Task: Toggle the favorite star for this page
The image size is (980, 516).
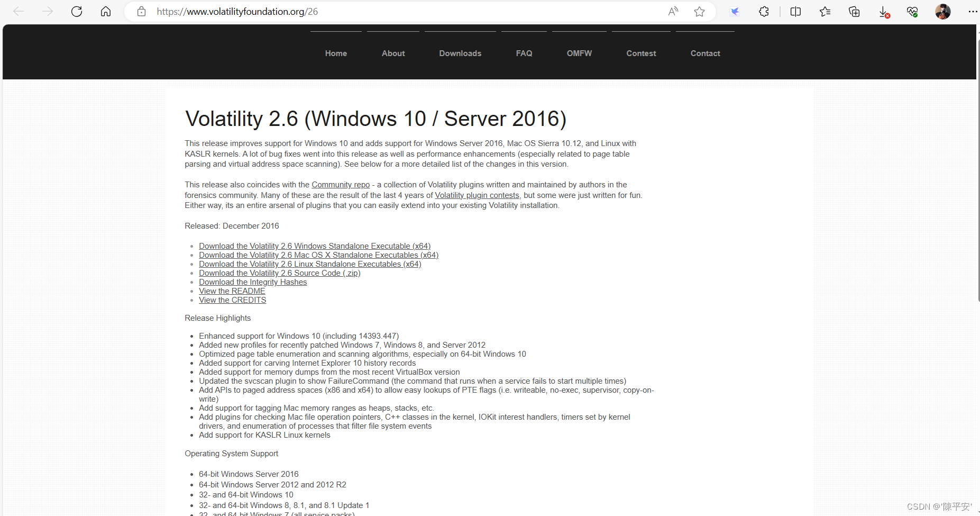Action: click(x=699, y=11)
